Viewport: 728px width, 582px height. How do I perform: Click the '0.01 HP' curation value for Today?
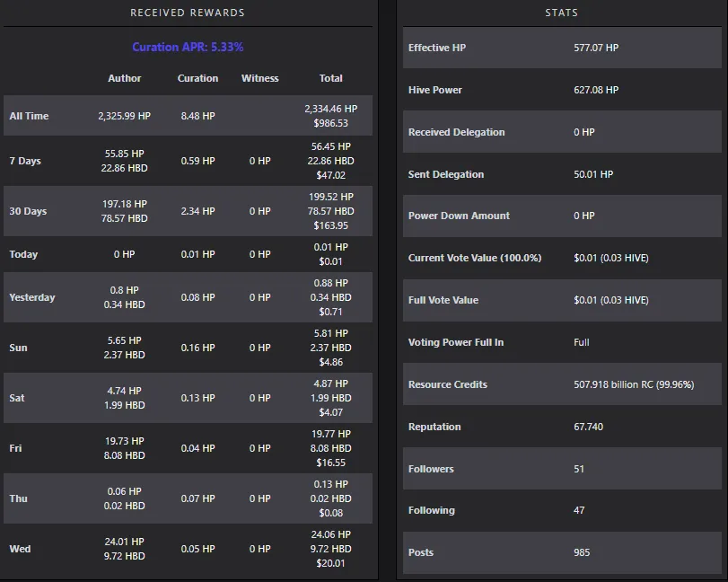[197, 254]
